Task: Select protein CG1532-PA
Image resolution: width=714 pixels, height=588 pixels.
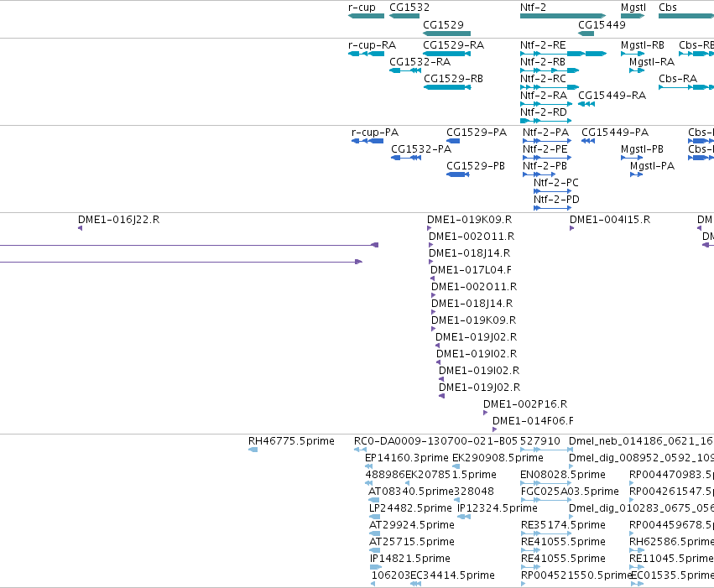Action: [x=421, y=149]
